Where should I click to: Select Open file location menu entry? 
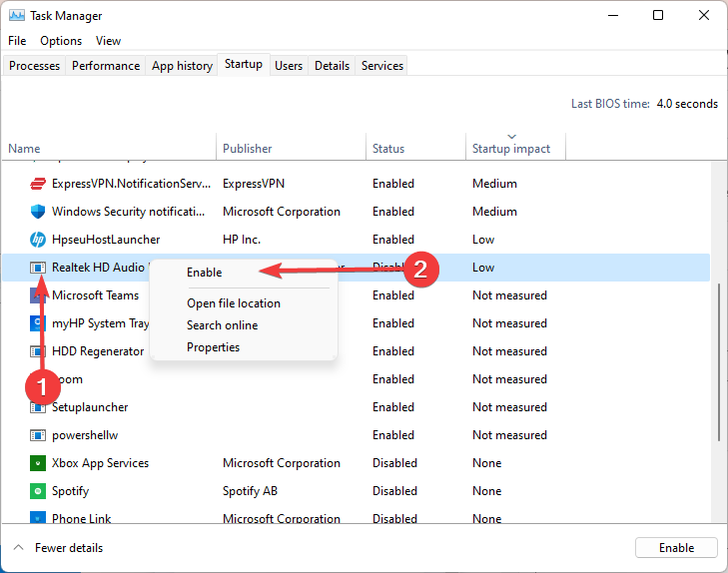click(x=234, y=303)
